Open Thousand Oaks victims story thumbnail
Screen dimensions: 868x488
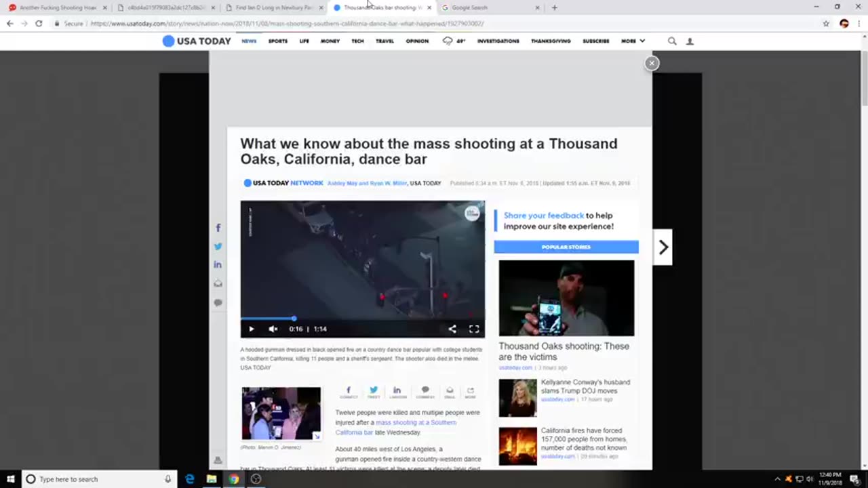(566, 298)
